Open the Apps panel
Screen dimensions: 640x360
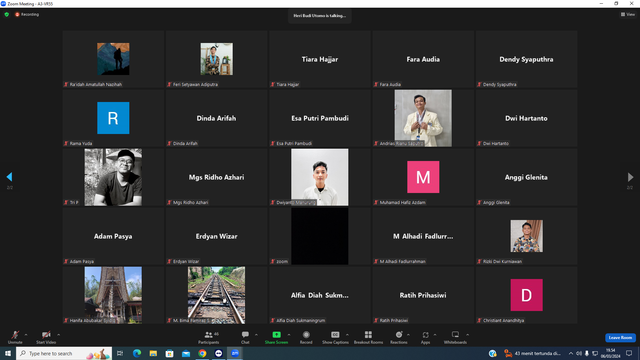[x=425, y=337]
